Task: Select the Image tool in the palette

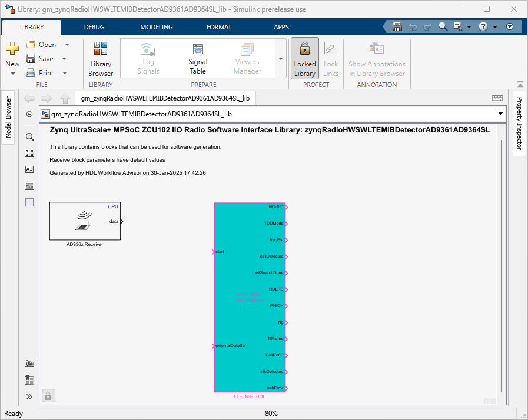Action: click(x=29, y=186)
